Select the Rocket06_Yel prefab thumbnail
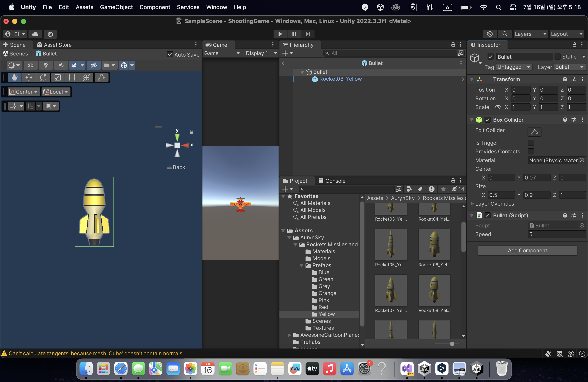 tap(434, 245)
